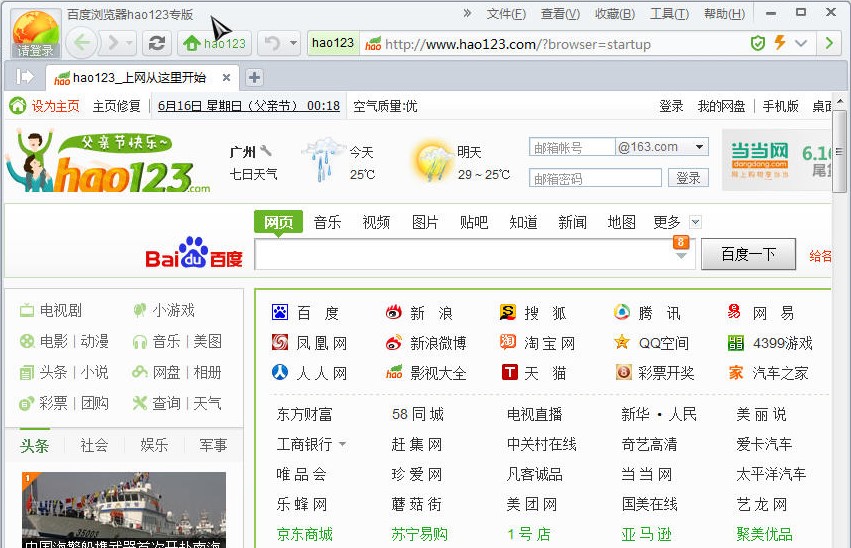Open 七日天气 forecast link
Image resolution: width=851 pixels, height=548 pixels.
[253, 174]
